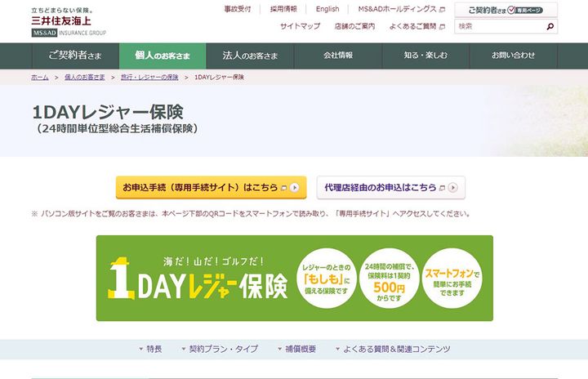588x379 pixels.
Task: Open the よくあるご質問 header link
Action: coord(413,26)
